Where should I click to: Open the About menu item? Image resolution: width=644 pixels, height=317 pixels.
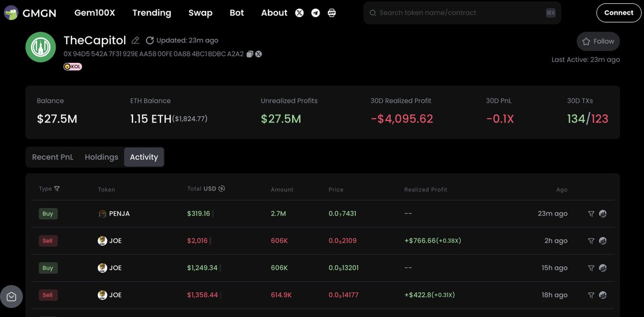click(x=274, y=13)
